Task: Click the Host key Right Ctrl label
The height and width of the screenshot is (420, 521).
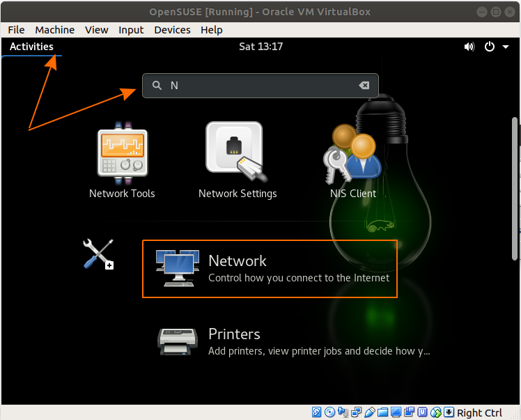Action: coord(479,413)
